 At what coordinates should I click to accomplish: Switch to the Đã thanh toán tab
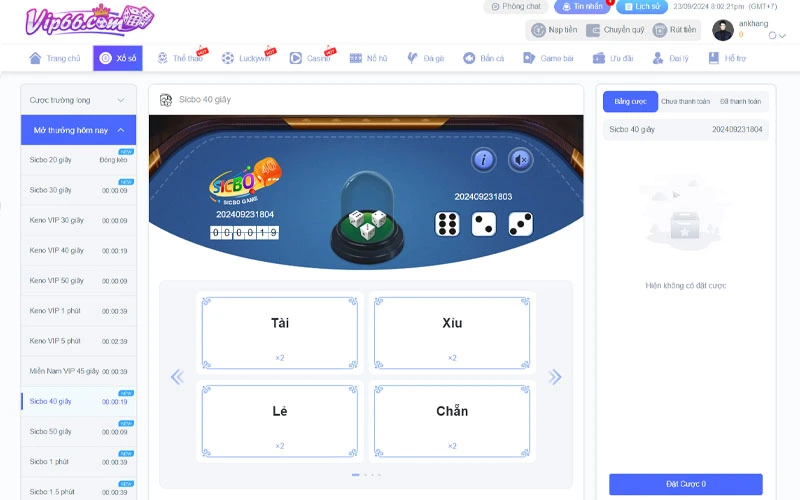pyautogui.click(x=740, y=101)
